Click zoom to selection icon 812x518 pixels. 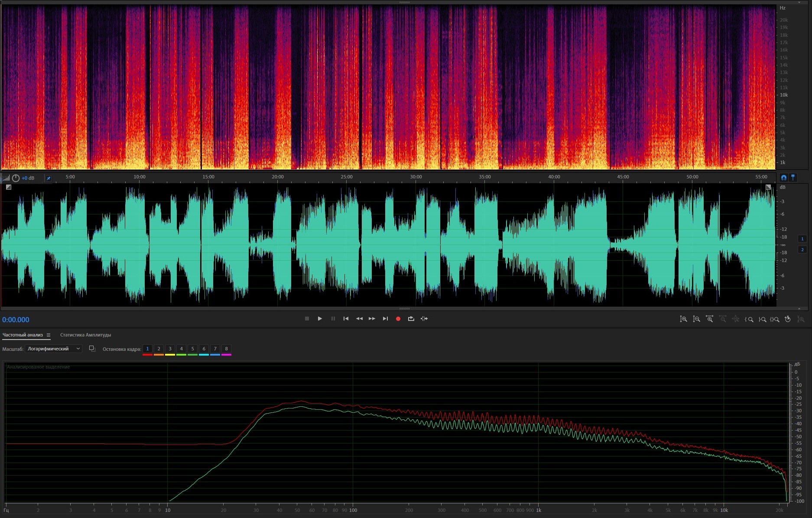(x=775, y=319)
